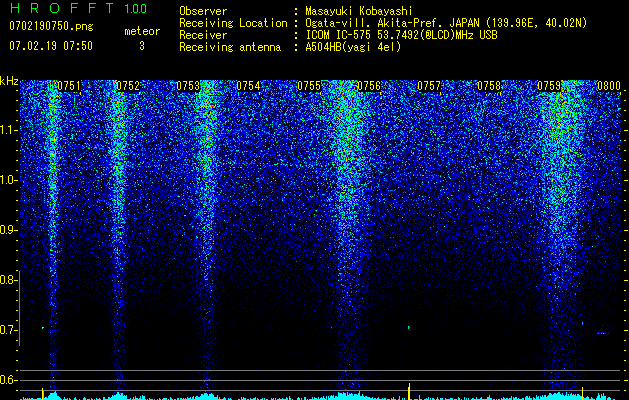Click the HROFFT 1.0.0 title text

[78, 8]
